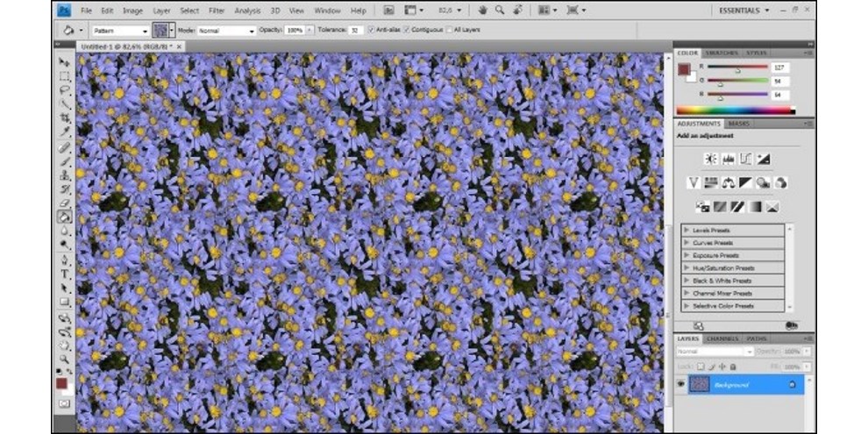This screenshot has width=868, height=434.
Task: Open the Mode dropdown set to Normal
Action: (x=226, y=31)
